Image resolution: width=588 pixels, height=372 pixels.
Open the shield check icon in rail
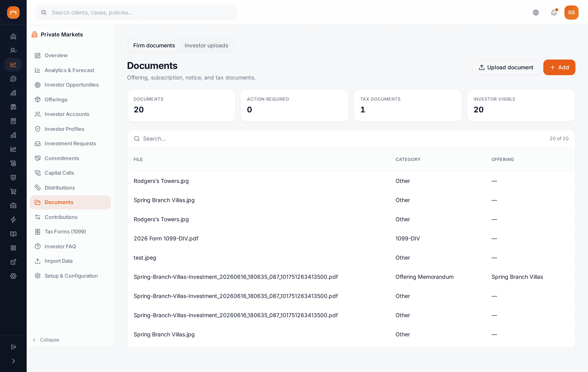click(x=13, y=177)
